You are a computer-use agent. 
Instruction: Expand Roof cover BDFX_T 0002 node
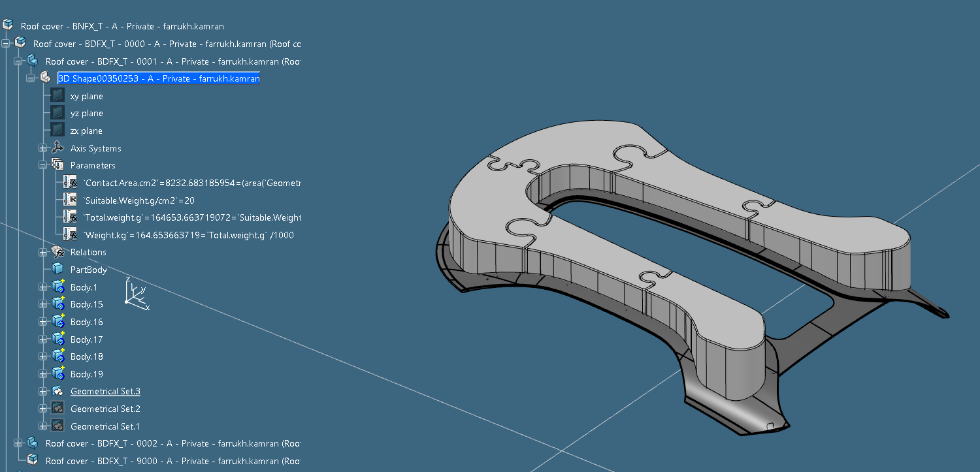(18, 443)
